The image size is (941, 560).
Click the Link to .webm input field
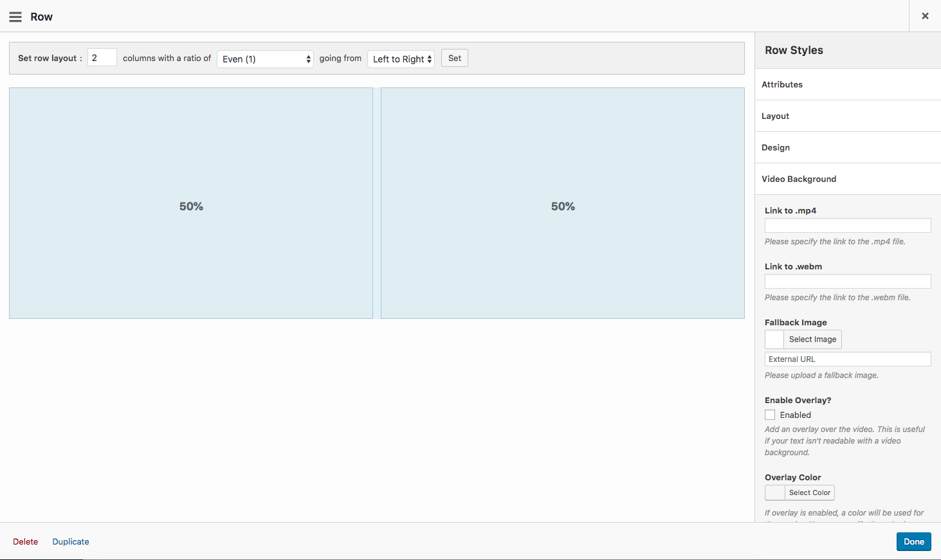(848, 281)
